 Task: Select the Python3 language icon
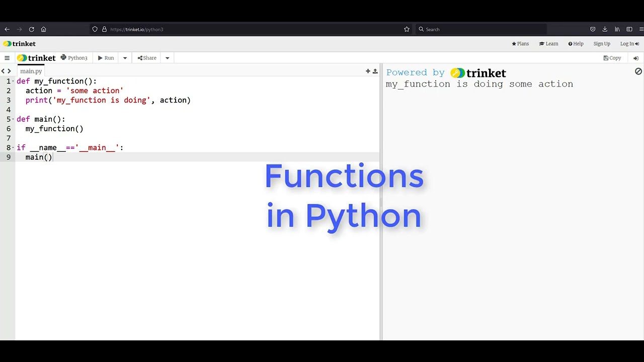click(63, 58)
